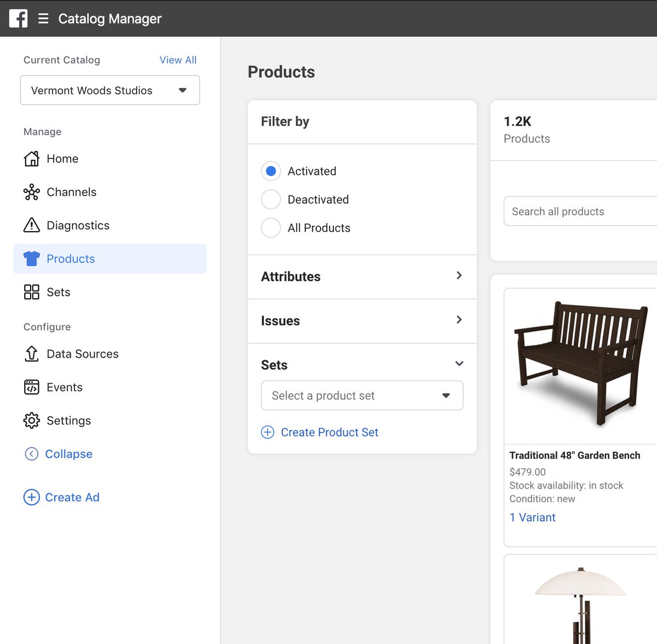Select the All Products radio button

tap(271, 228)
